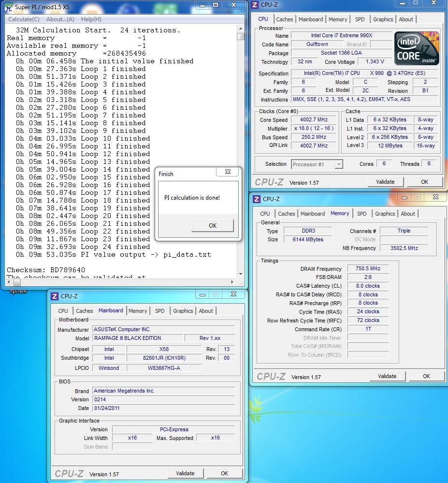Click CPU-Z icon in Memory window title bar
Viewport: 448px width, 483px height.
point(256,199)
